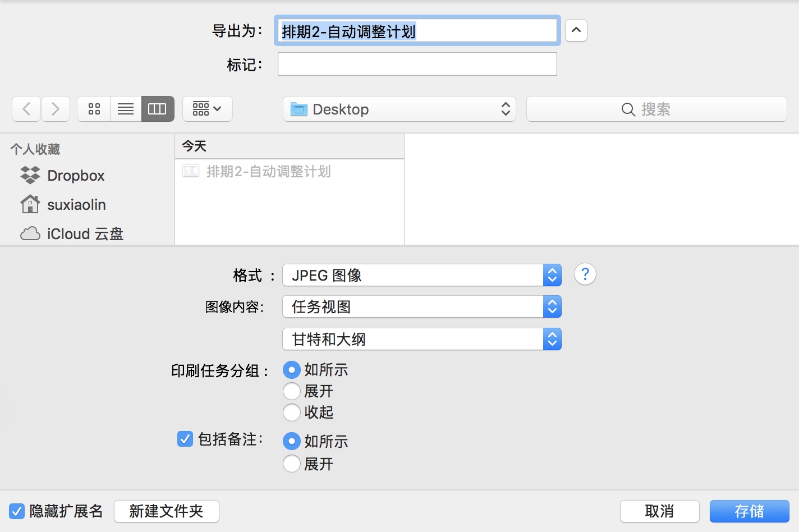The image size is (799, 532).
Task: Collapse the dialog with the chevron button
Action: [576, 30]
